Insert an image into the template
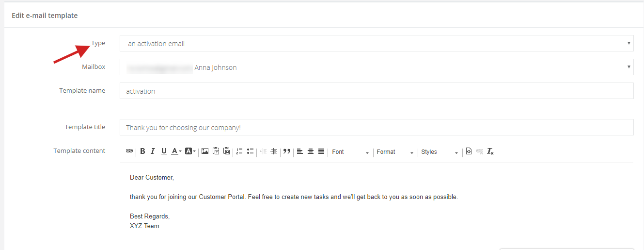Screen dimensions: 644x250 pos(205,151)
